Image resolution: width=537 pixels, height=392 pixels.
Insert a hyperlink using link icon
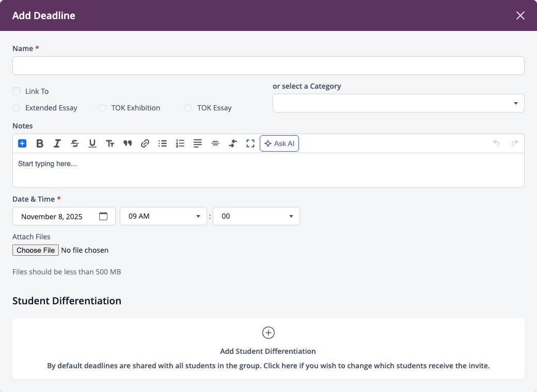[145, 143]
